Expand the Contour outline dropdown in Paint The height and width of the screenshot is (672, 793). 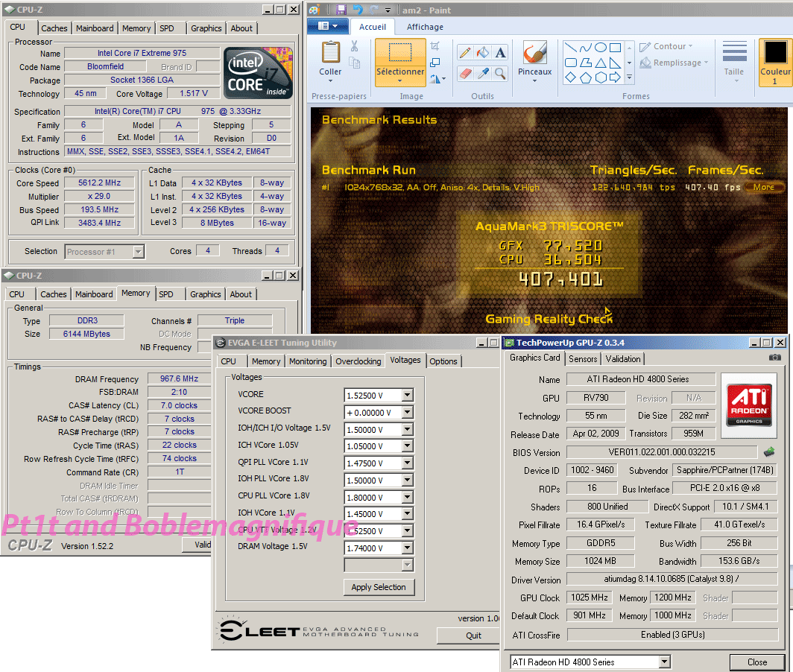click(x=690, y=46)
